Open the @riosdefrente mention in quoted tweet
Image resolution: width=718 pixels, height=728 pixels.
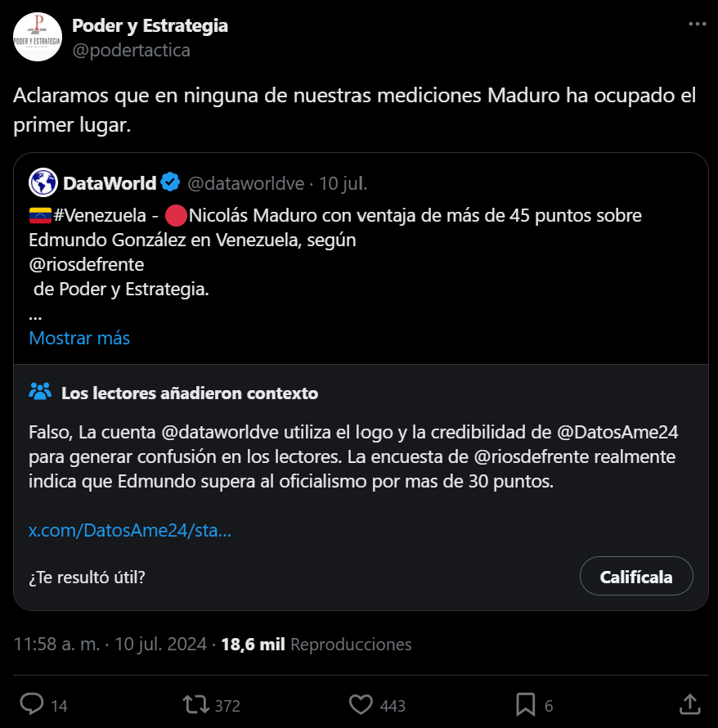click(86, 265)
